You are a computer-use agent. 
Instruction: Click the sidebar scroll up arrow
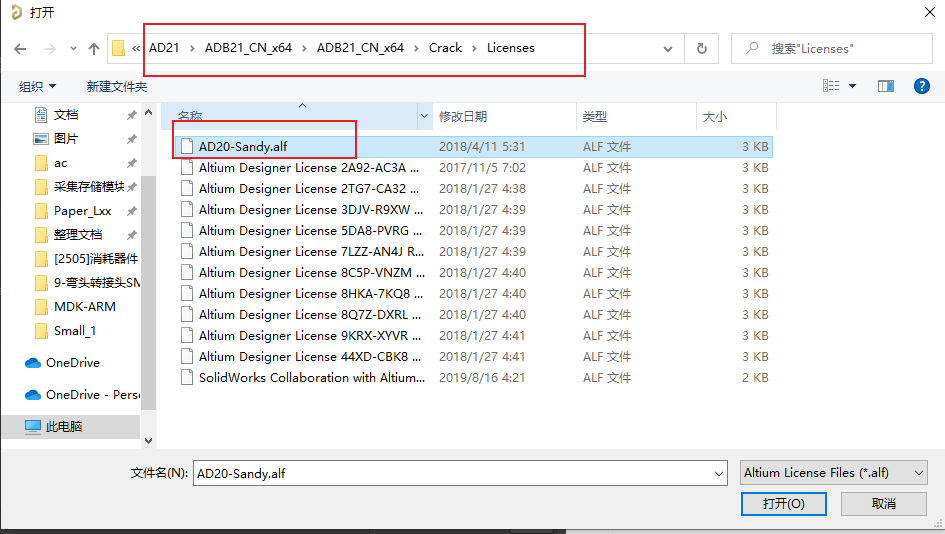click(x=149, y=113)
